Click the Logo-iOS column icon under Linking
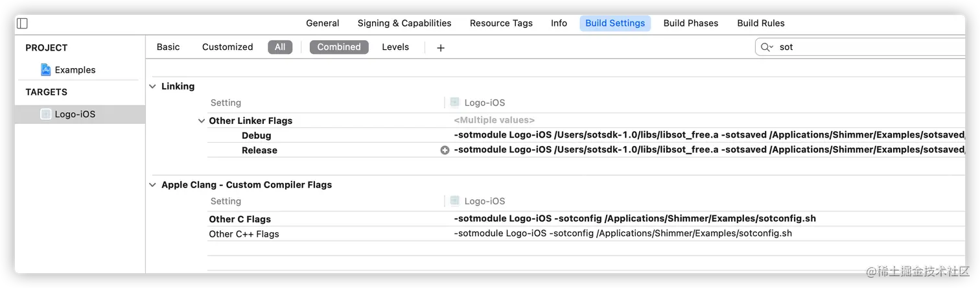The height and width of the screenshot is (288, 980). coord(455,102)
